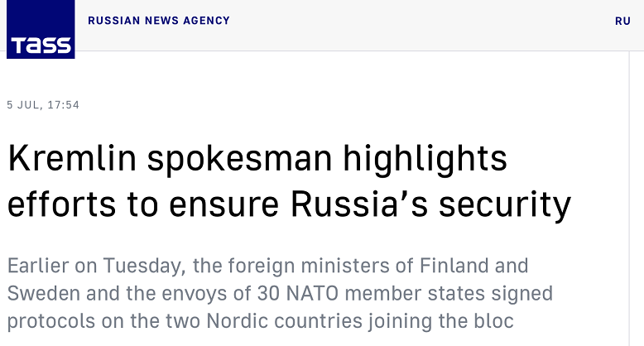Image resolution: width=644 pixels, height=346 pixels.
Task: Click the TASS logo
Action: pos(41,34)
